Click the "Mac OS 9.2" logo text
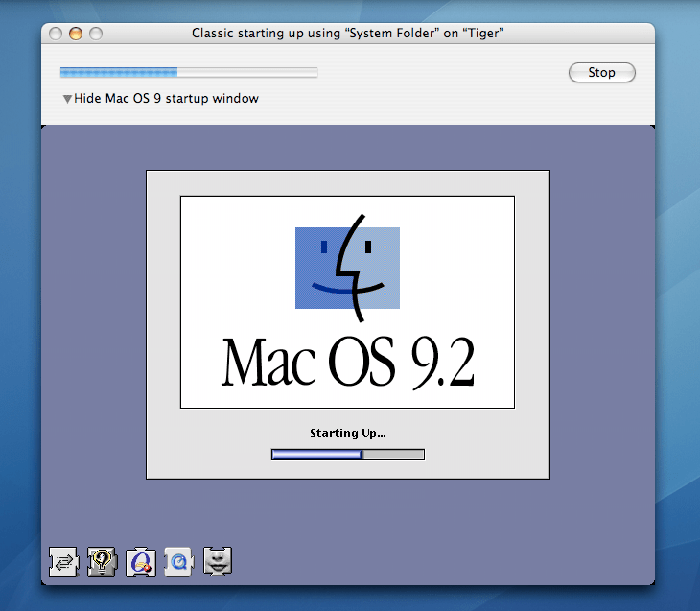 pos(347,361)
